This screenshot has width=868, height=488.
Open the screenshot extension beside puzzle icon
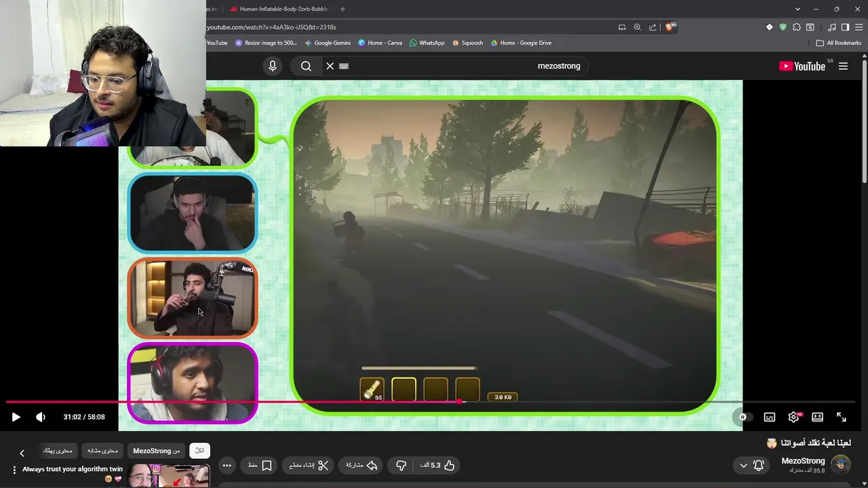point(810,27)
